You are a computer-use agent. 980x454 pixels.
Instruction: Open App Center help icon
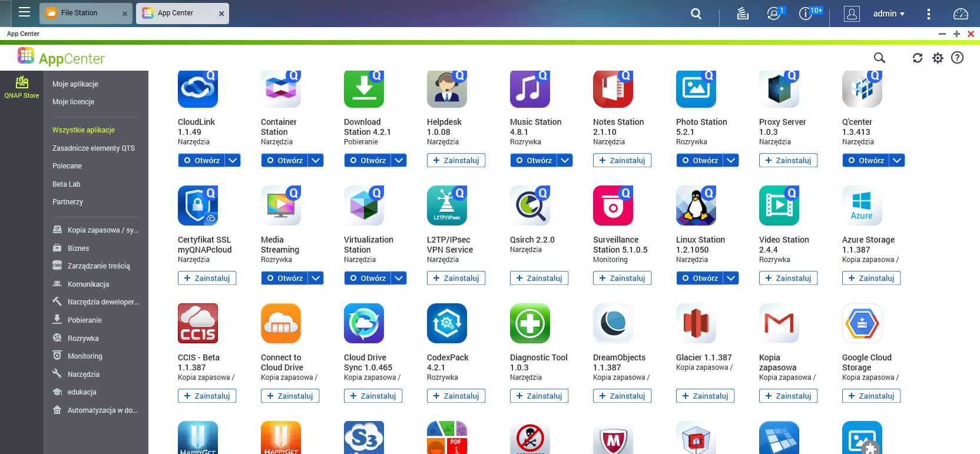click(x=958, y=58)
